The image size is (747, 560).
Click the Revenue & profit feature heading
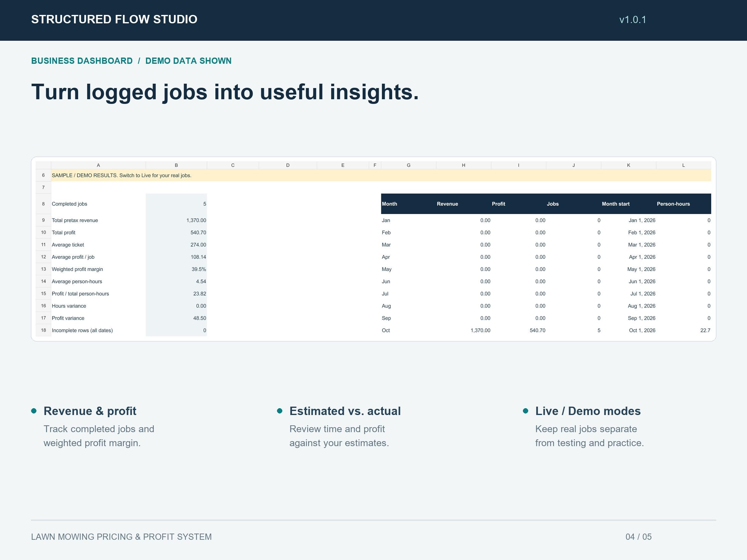click(x=90, y=411)
